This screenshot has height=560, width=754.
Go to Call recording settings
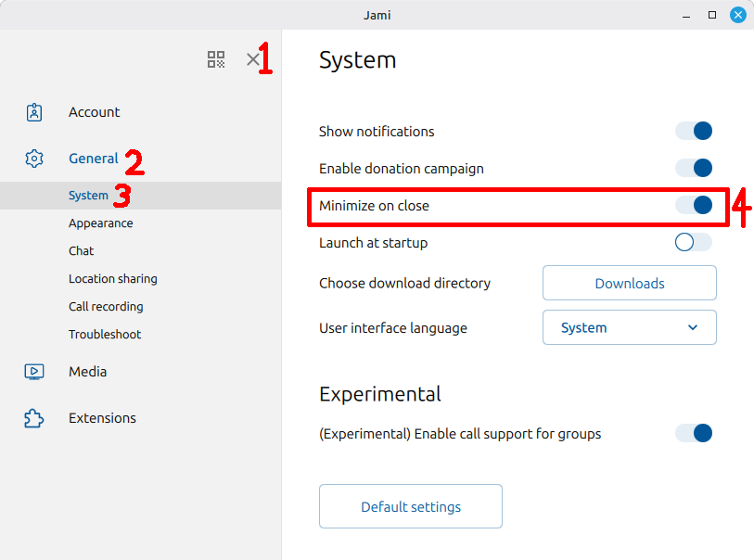click(106, 307)
